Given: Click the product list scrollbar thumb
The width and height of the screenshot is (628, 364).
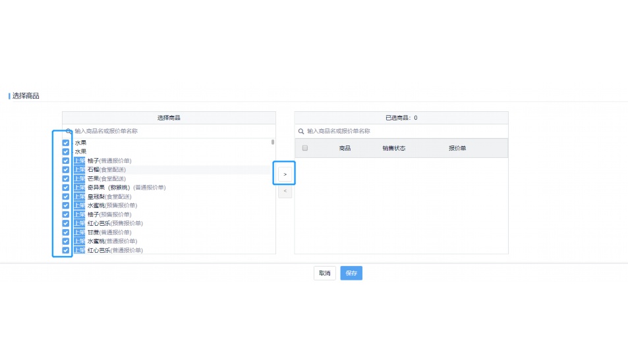Looking at the screenshot, I should [273, 142].
